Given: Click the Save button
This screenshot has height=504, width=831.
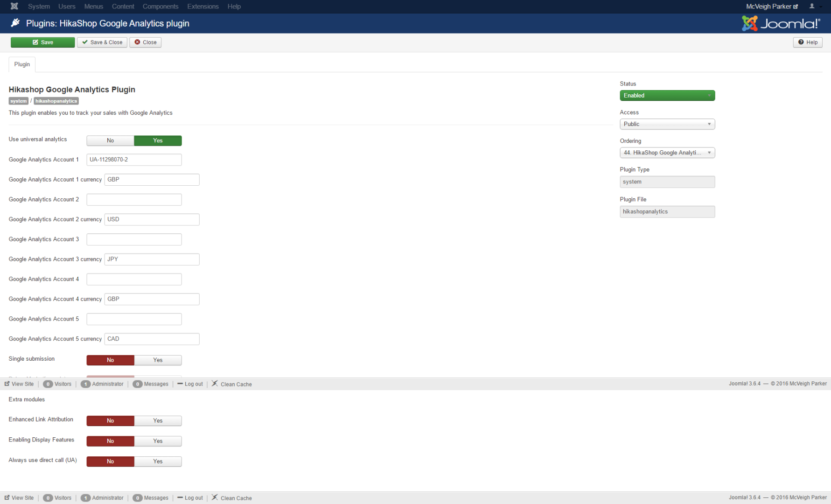Looking at the screenshot, I should coord(42,42).
